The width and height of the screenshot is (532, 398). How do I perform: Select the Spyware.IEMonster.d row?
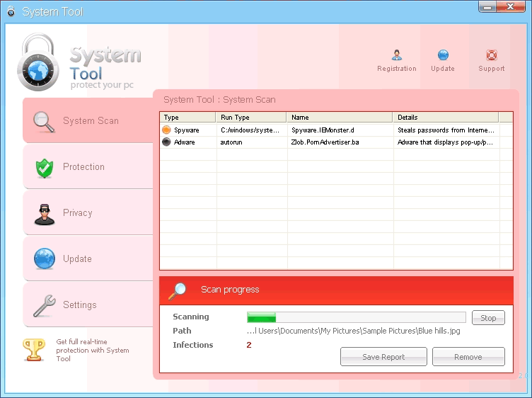tap(323, 130)
